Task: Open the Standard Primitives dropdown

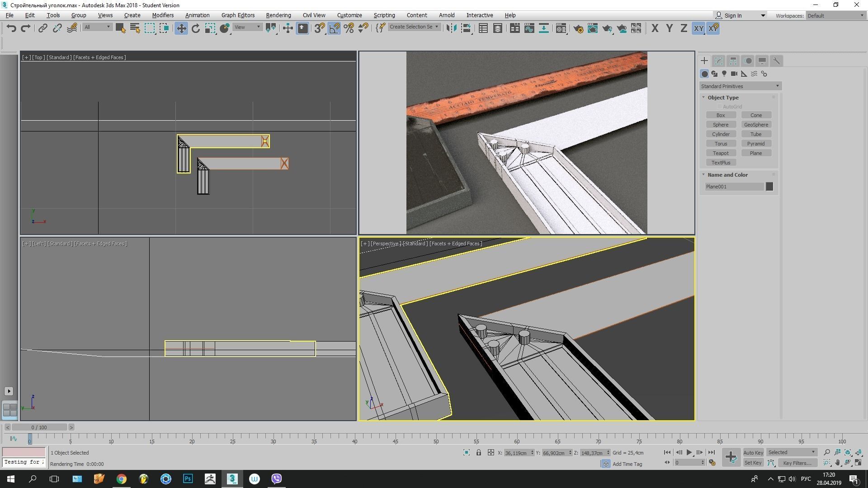Action: tap(740, 86)
